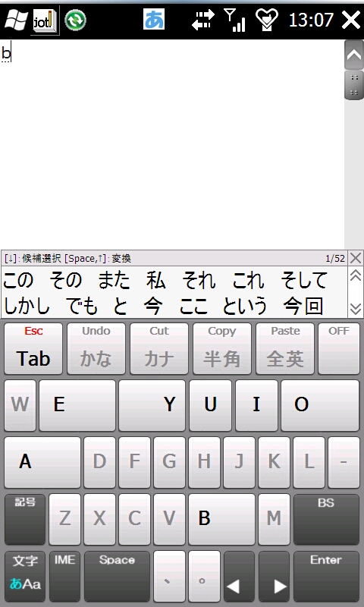Screen dimensions: 364x607
Task: Select candidate 私
Action: tap(156, 280)
